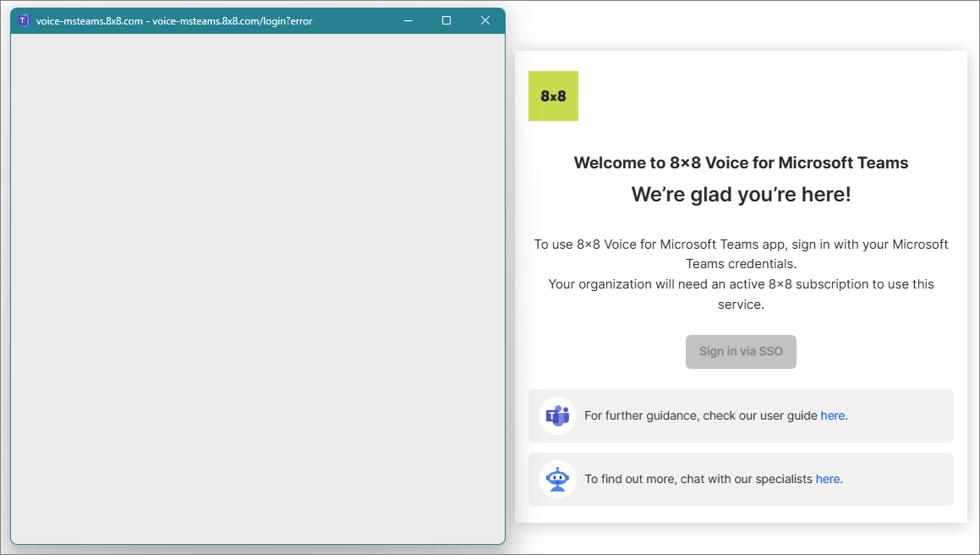The image size is (980, 555).
Task: Click inside the blank popup content area
Action: (257, 288)
